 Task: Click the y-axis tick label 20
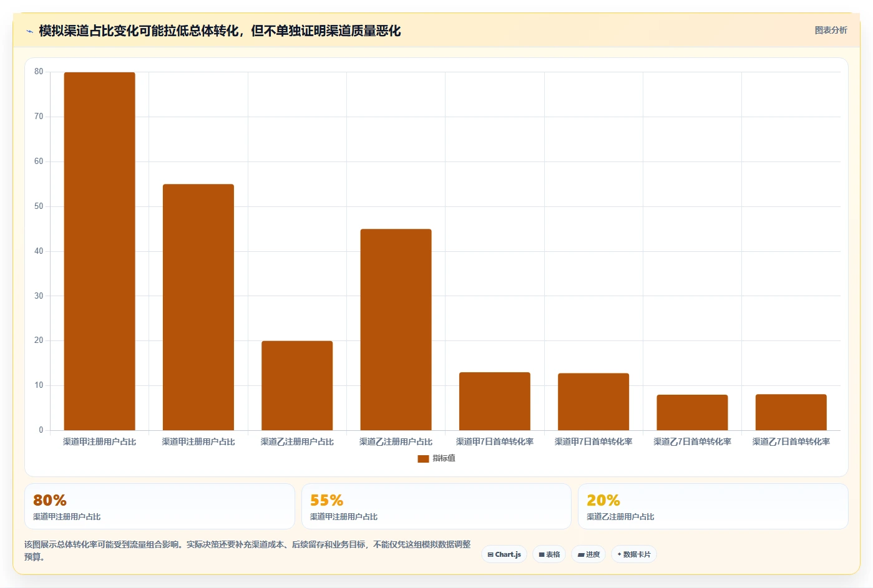(39, 340)
